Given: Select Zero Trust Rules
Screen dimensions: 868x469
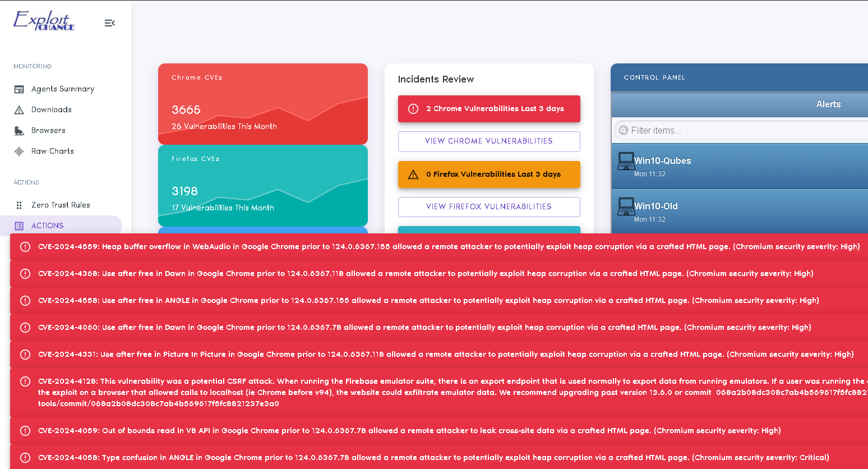Looking at the screenshot, I should click(x=61, y=205).
